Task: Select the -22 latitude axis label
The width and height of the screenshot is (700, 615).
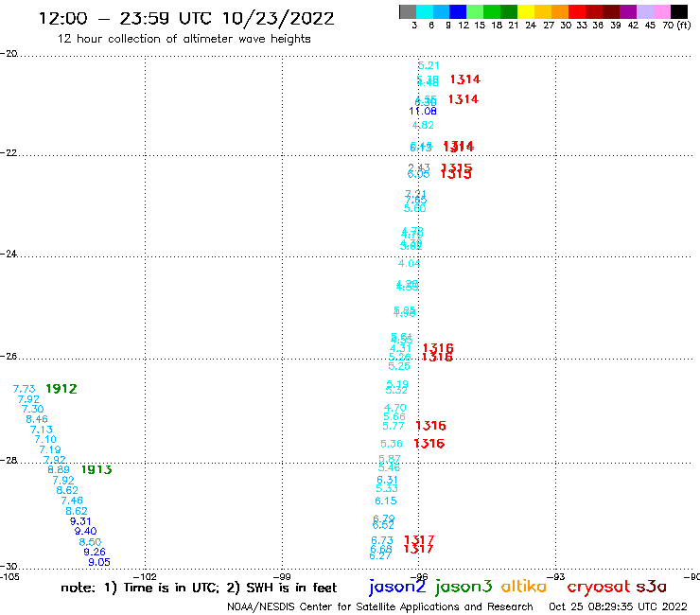Action: click(9, 152)
